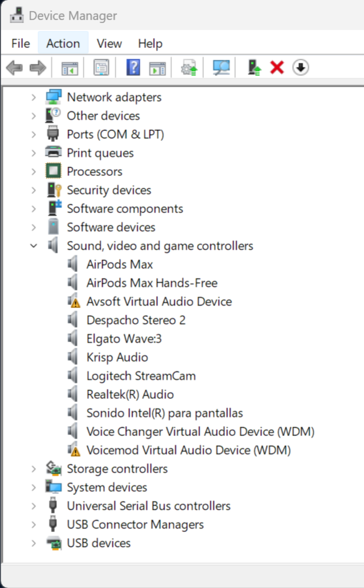Screen dimensions: 364x588
Task: Expand the Storage controllers category
Action: tap(34, 469)
